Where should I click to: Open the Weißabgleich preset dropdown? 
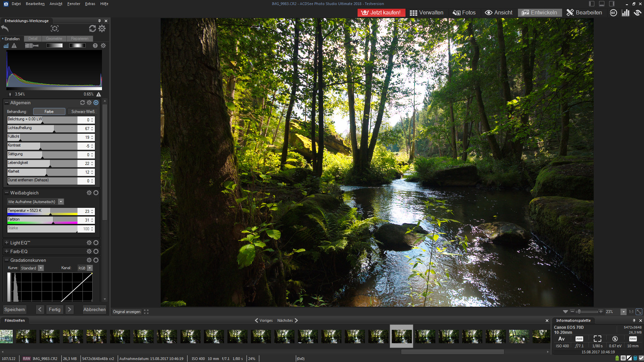point(61,202)
